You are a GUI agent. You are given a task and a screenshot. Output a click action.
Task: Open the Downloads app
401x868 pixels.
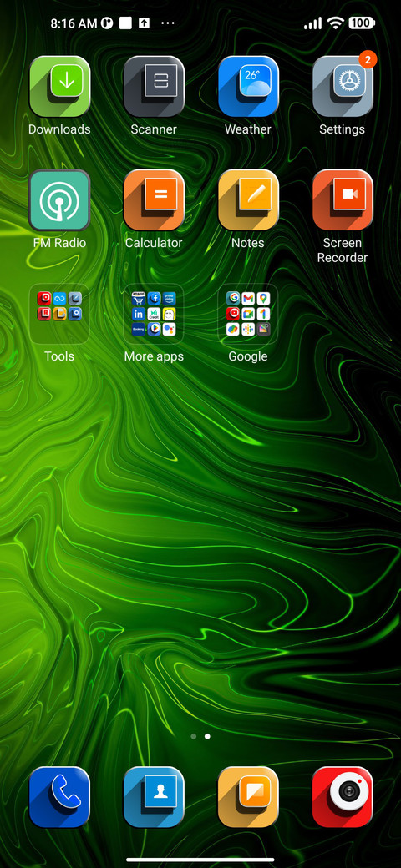click(x=59, y=86)
